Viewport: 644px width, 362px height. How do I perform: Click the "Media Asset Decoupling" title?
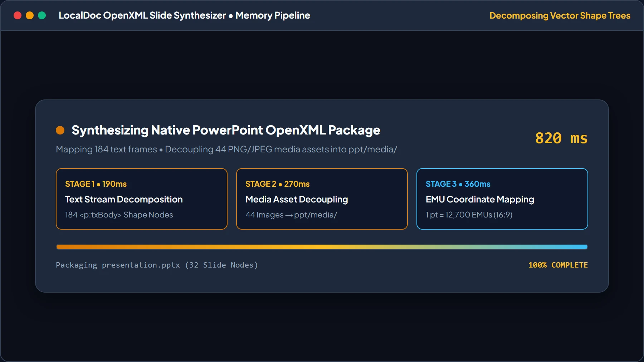click(297, 199)
